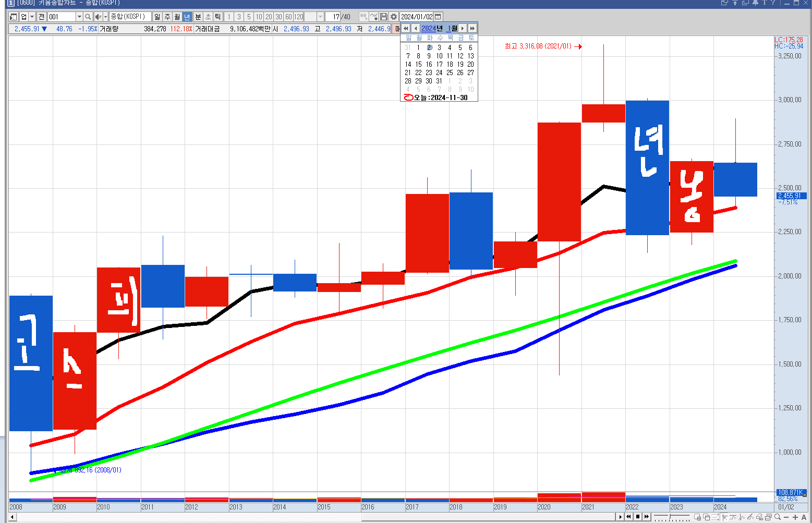Open the chart settings gear icon
Image resolution: width=812 pixels, height=523 pixels.
[x=394, y=17]
